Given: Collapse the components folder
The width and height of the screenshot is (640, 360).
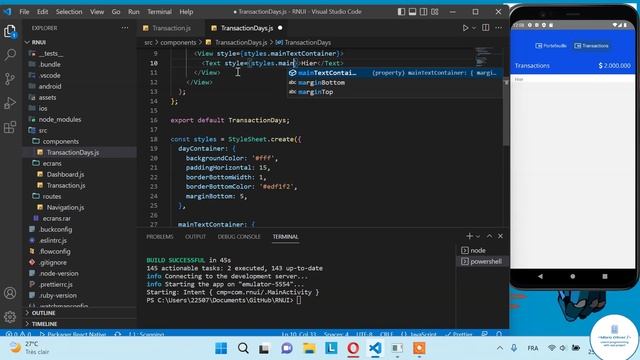Looking at the screenshot, I should [80, 142].
